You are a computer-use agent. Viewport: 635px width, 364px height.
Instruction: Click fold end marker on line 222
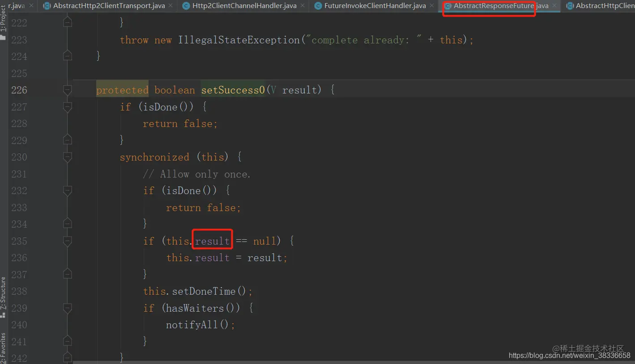pyautogui.click(x=68, y=21)
